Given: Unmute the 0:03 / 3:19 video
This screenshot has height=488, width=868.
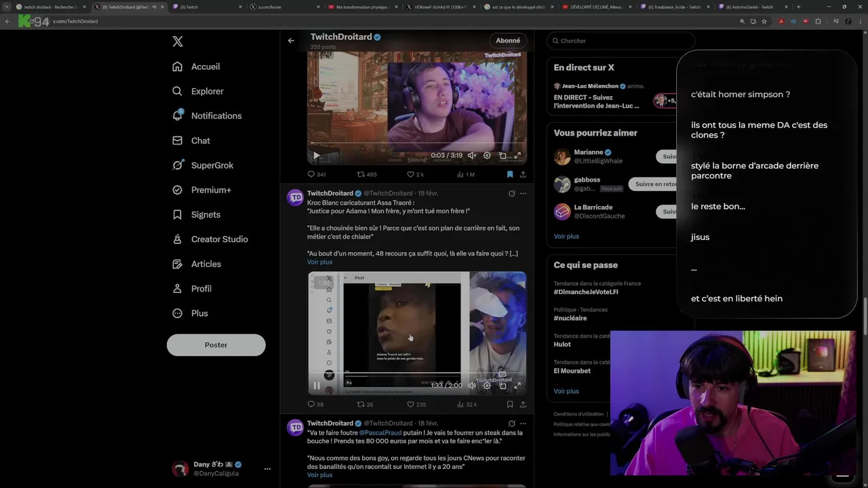Looking at the screenshot, I should 472,155.
